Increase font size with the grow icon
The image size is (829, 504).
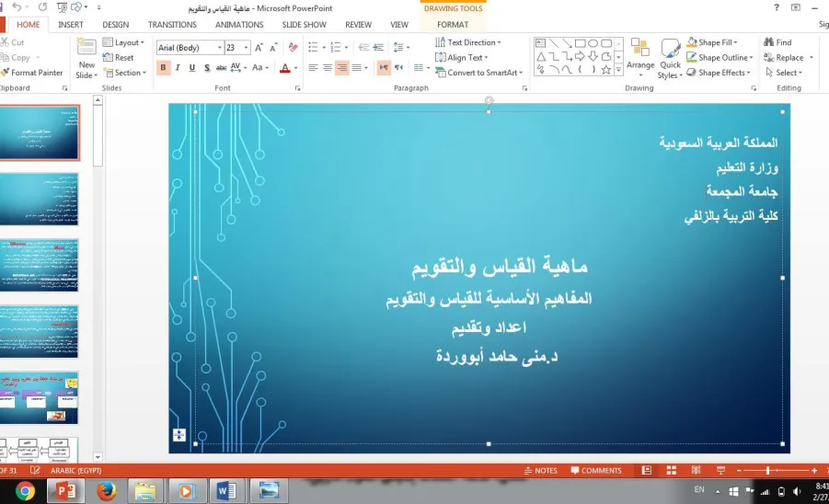click(x=259, y=48)
